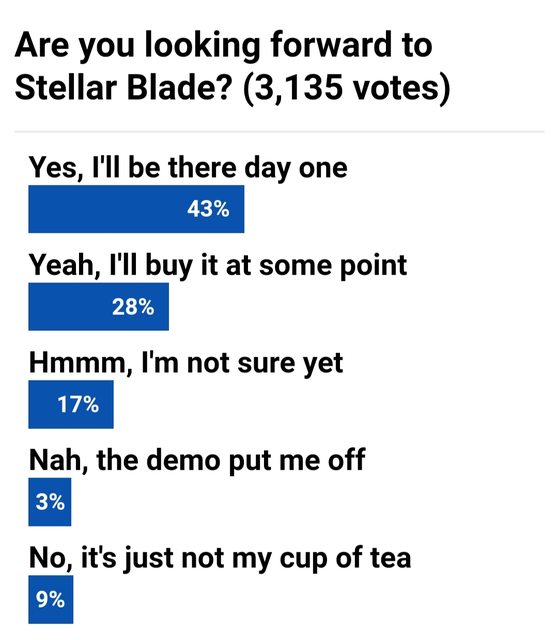Click the 9% result bar
The image size is (558, 640).
click(x=51, y=599)
